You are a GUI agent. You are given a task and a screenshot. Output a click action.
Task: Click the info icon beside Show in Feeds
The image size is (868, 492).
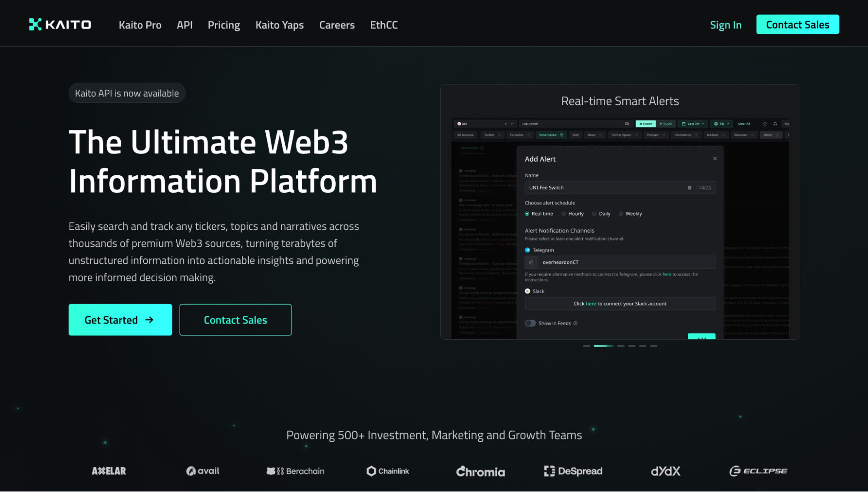click(575, 323)
